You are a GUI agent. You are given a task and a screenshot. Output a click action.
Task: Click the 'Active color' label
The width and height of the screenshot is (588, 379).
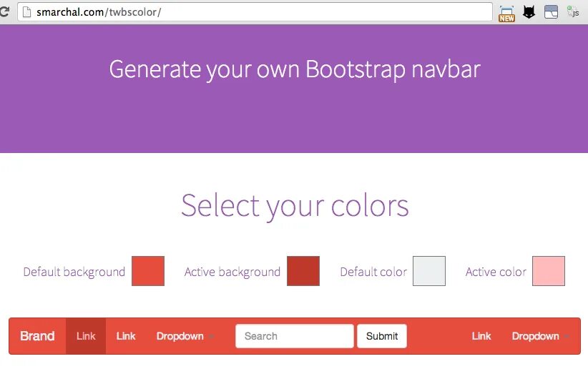[496, 272]
